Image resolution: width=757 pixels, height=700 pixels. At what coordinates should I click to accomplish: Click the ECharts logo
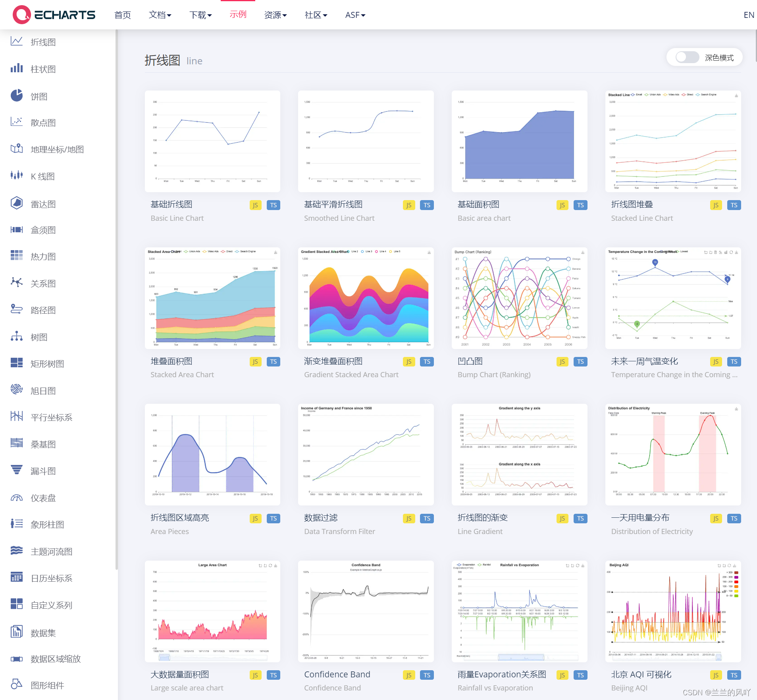coord(54,15)
